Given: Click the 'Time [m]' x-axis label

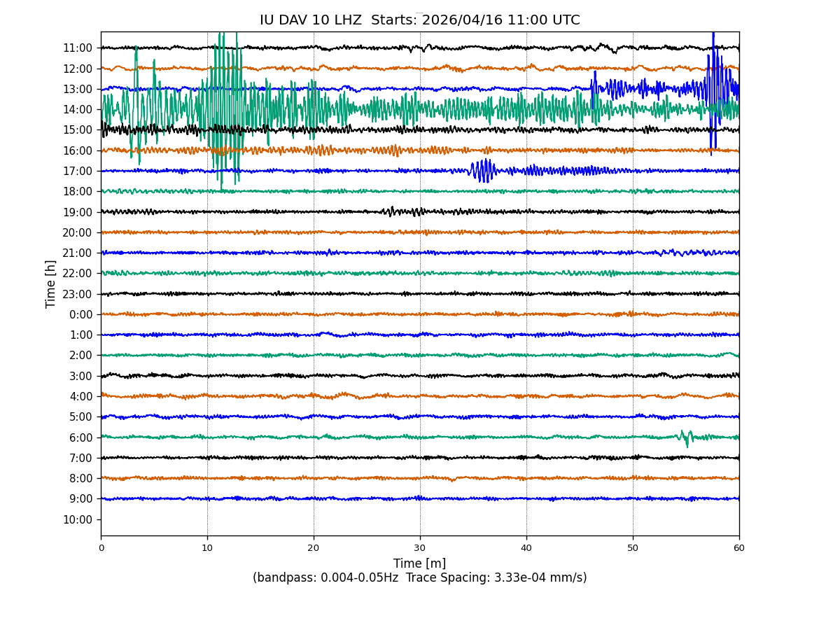Looking at the screenshot, I should tap(419, 563).
